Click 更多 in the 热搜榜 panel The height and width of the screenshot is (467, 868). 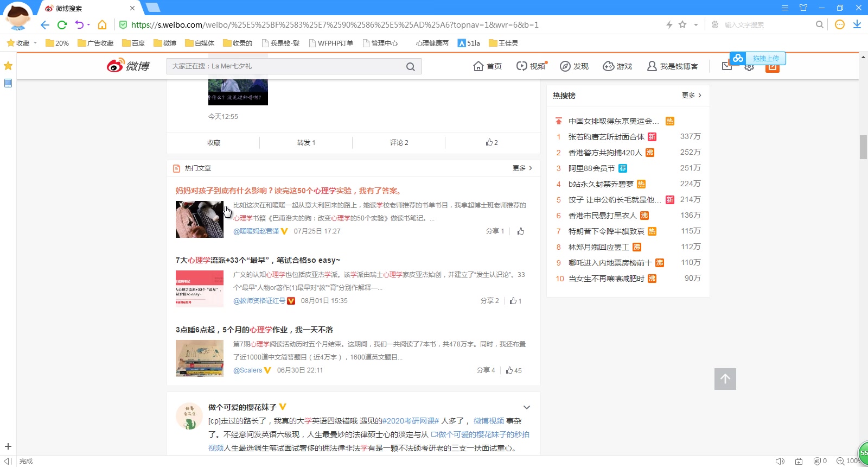[692, 95]
